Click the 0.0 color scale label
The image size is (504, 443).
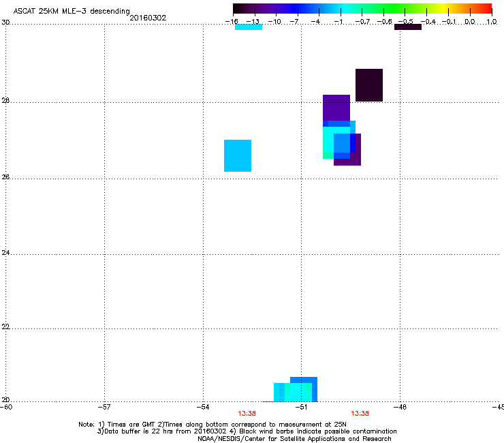click(x=470, y=22)
